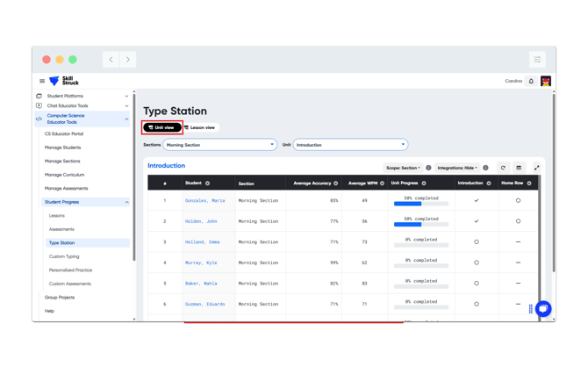The width and height of the screenshot is (588, 367).
Task: Click the refresh table icon
Action: pyautogui.click(x=503, y=168)
